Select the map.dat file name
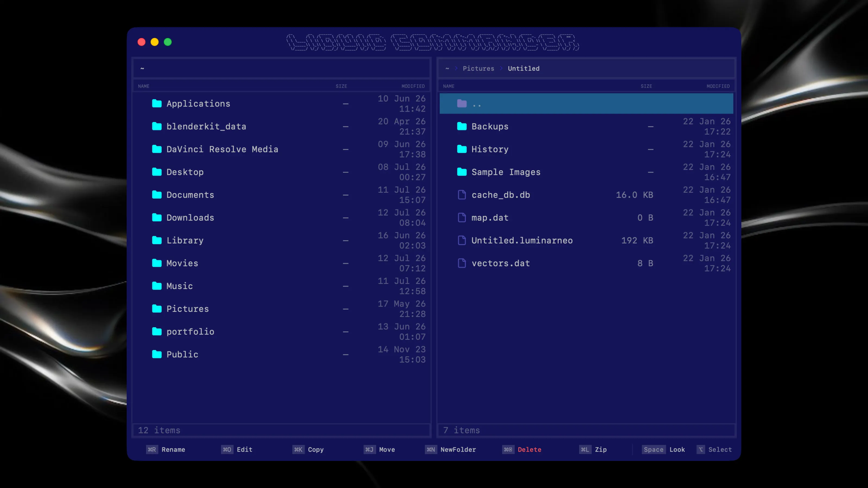The image size is (868, 488). [490, 218]
